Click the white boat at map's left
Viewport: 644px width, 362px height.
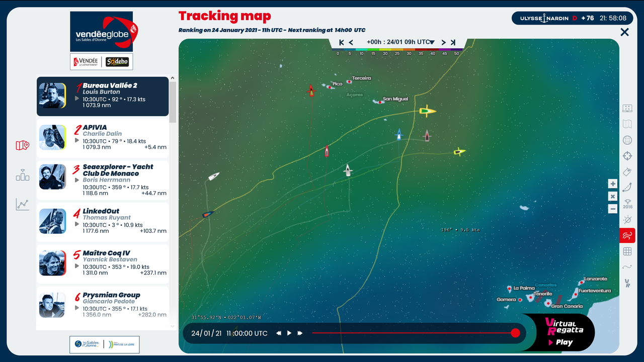point(214,176)
